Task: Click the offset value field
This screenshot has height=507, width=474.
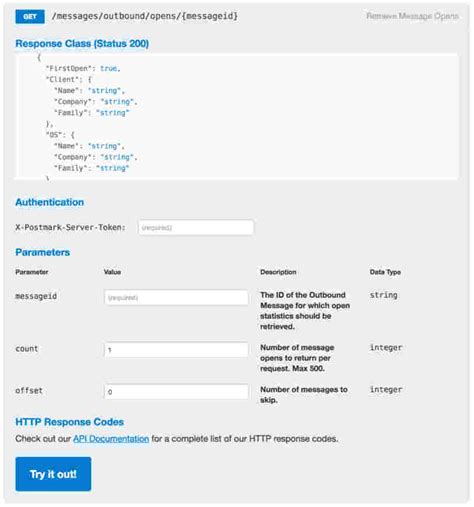Action: click(176, 392)
